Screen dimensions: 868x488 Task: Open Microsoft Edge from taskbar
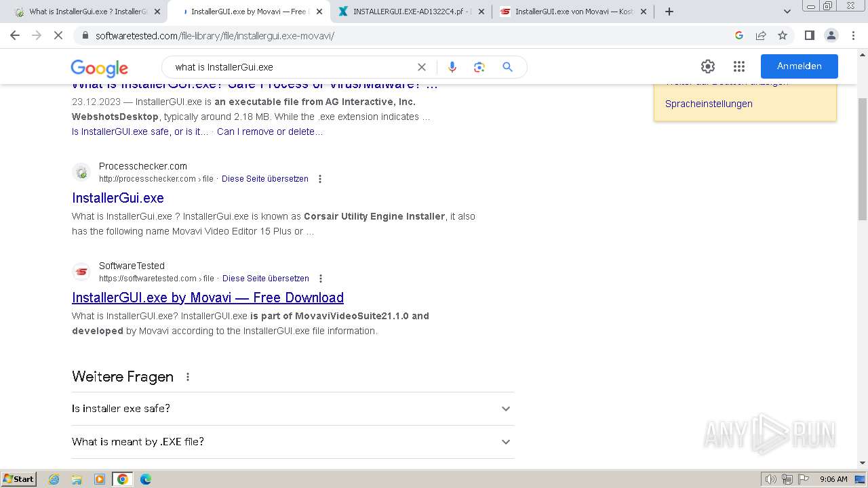[x=145, y=479]
